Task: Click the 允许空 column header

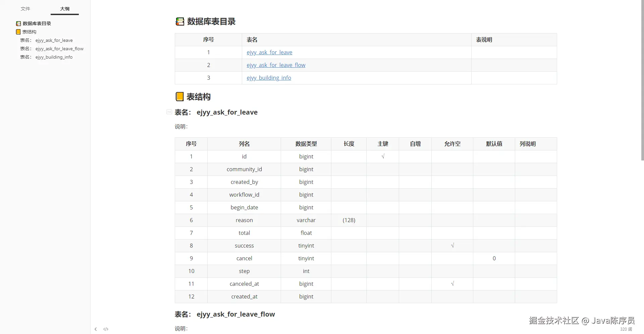Action: (x=452, y=144)
